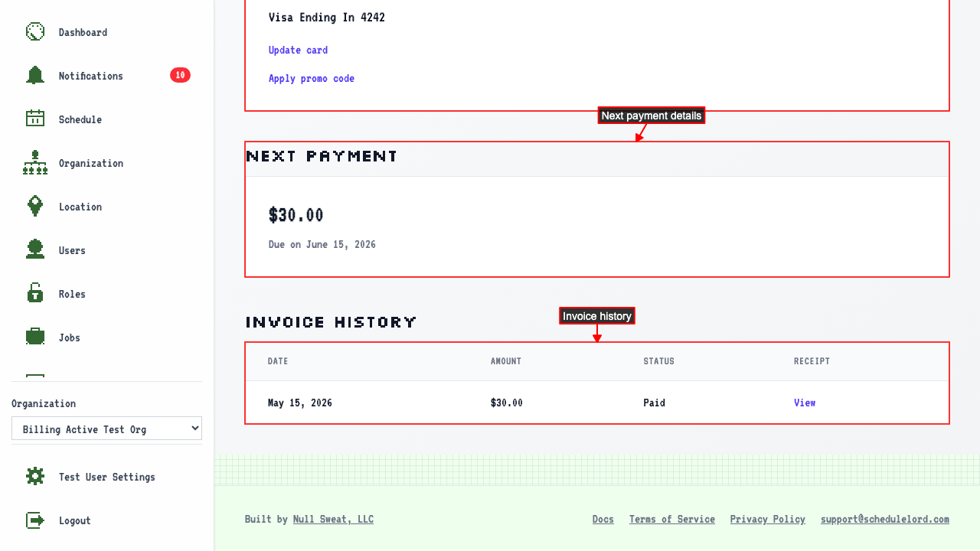
Task: Click the Notifications bell icon
Action: coord(35,75)
